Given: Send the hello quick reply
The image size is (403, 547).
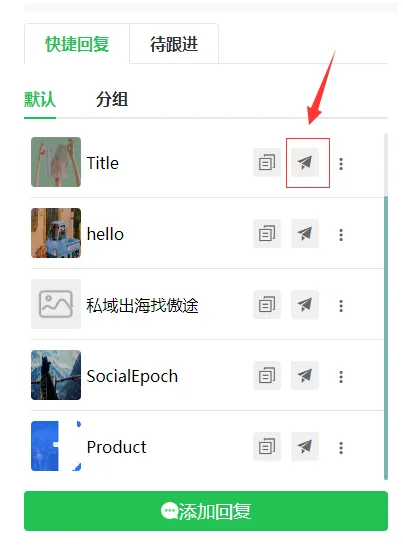Looking at the screenshot, I should pos(305,233).
